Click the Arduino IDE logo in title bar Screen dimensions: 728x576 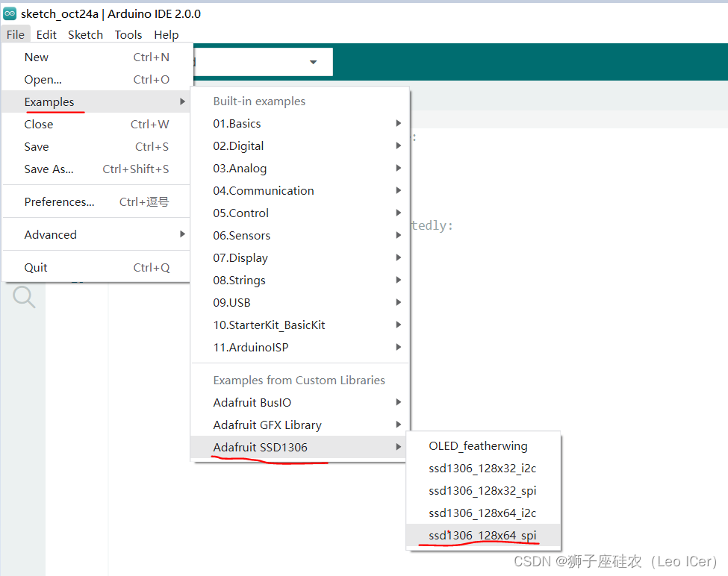click(x=10, y=14)
